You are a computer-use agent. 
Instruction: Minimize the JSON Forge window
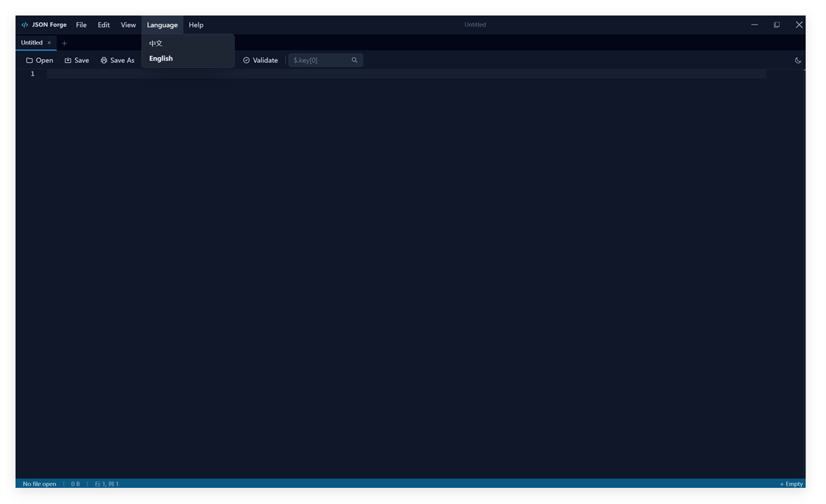click(x=754, y=25)
